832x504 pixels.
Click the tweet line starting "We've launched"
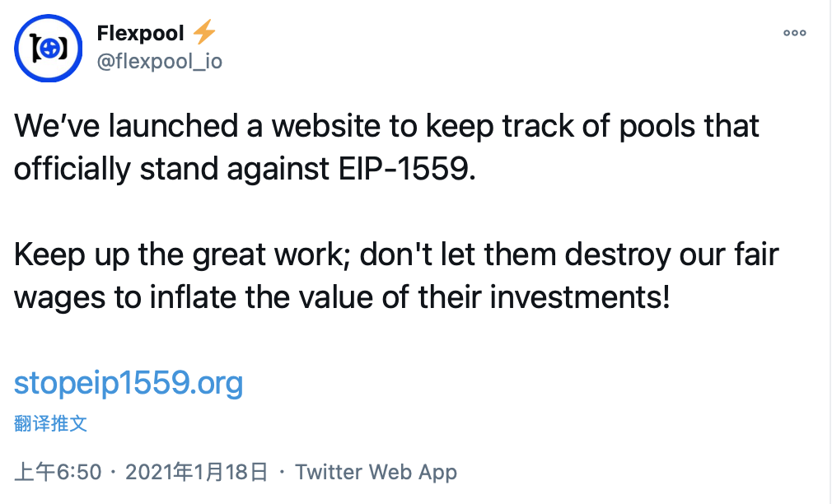coord(386,126)
